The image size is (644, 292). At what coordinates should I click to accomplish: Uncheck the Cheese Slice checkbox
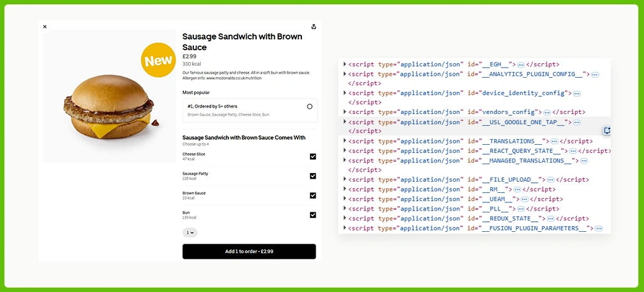tap(313, 157)
